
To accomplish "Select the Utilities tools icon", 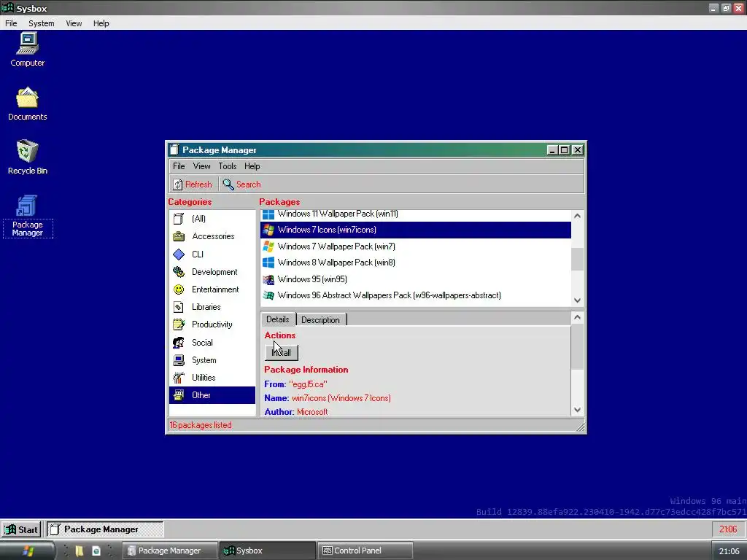I will click(179, 378).
